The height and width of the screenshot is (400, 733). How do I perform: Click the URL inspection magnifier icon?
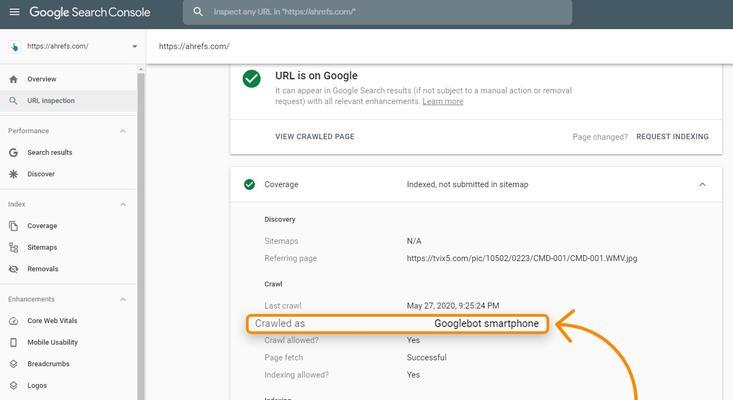tap(14, 101)
